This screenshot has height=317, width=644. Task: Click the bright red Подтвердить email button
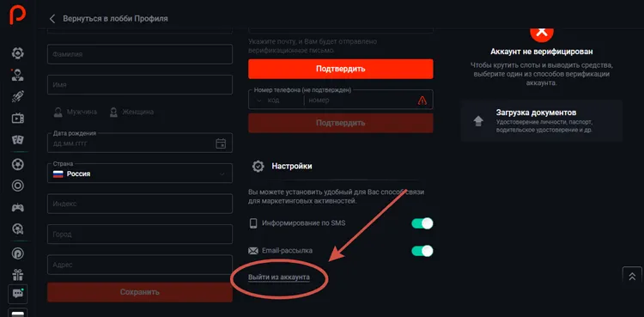(341, 69)
